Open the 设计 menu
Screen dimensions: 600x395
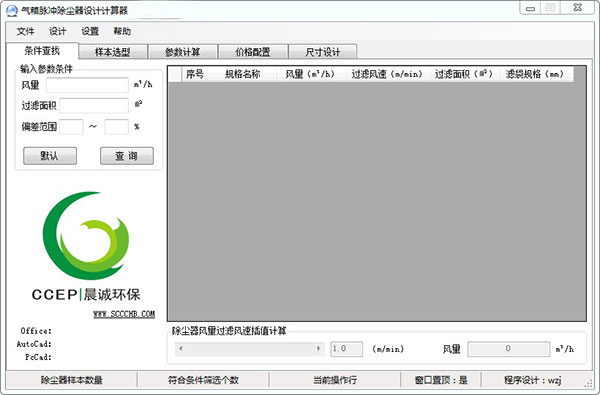point(57,31)
